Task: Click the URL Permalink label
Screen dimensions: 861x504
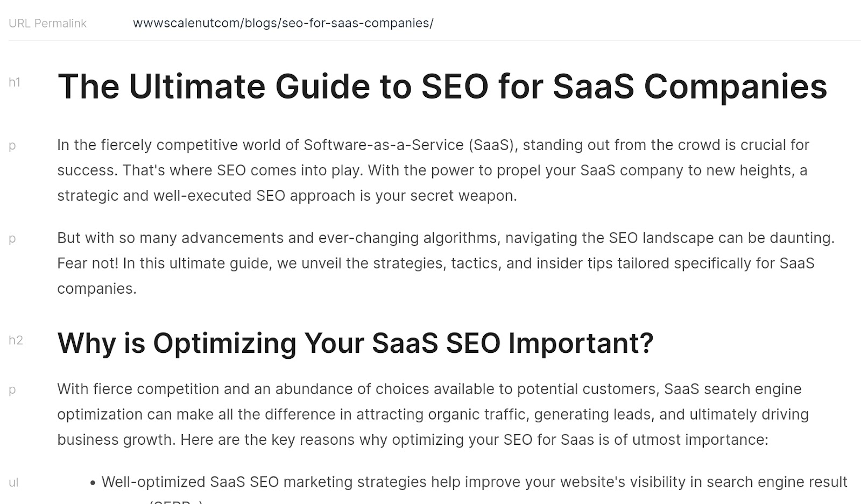Action: click(47, 24)
